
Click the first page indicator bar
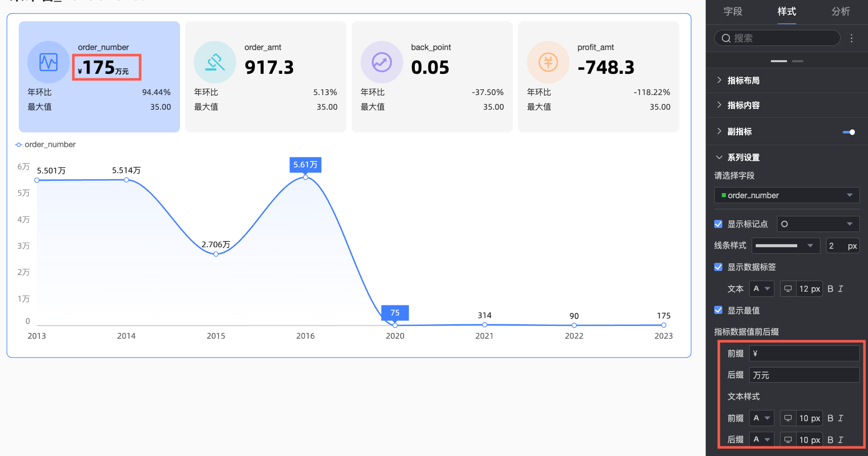tap(779, 61)
